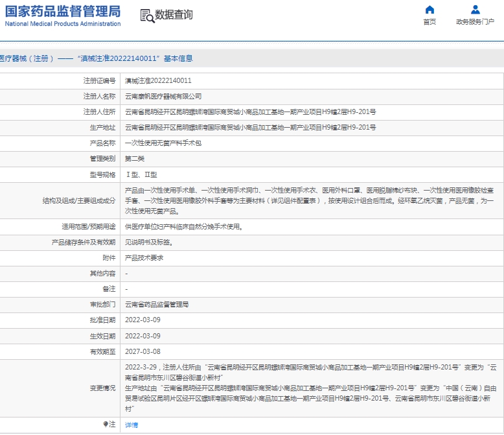Click the Ⅰ型、Ⅱ型 model specification value

[141, 174]
